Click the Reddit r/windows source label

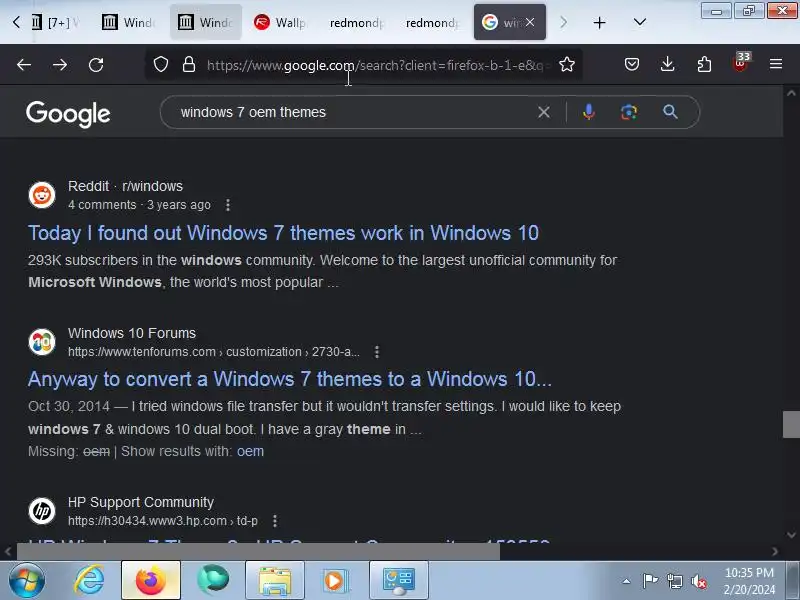[x=126, y=186]
